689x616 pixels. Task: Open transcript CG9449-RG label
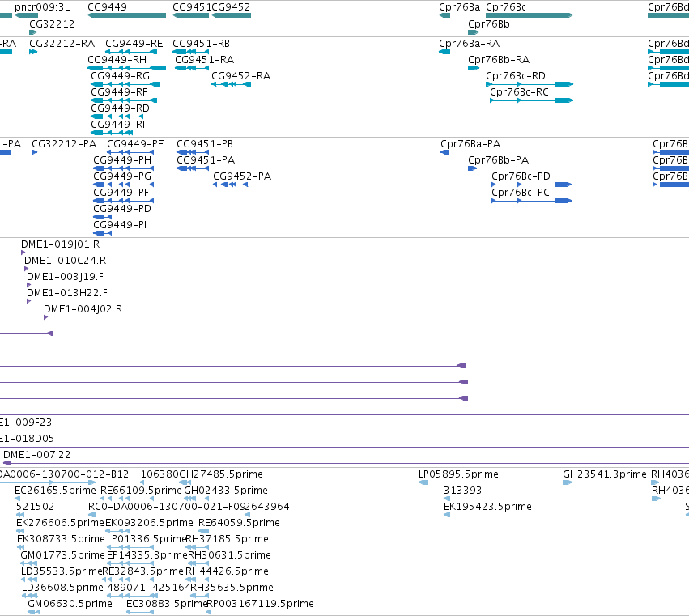coord(120,76)
